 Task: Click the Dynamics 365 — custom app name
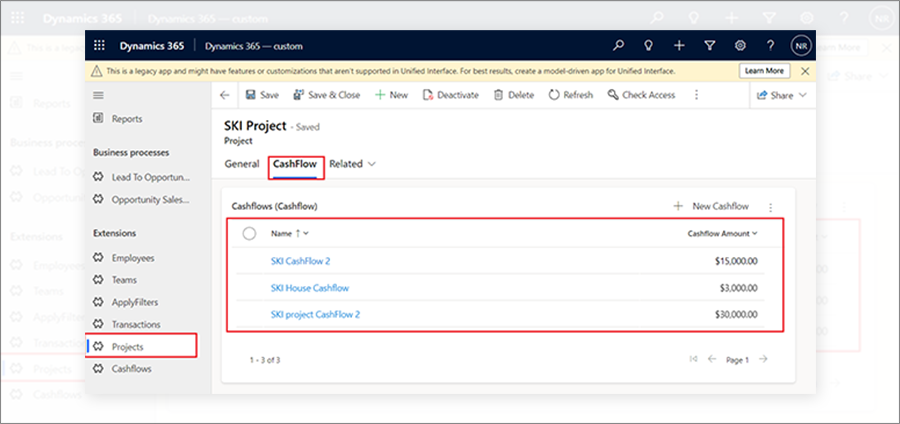tap(254, 46)
